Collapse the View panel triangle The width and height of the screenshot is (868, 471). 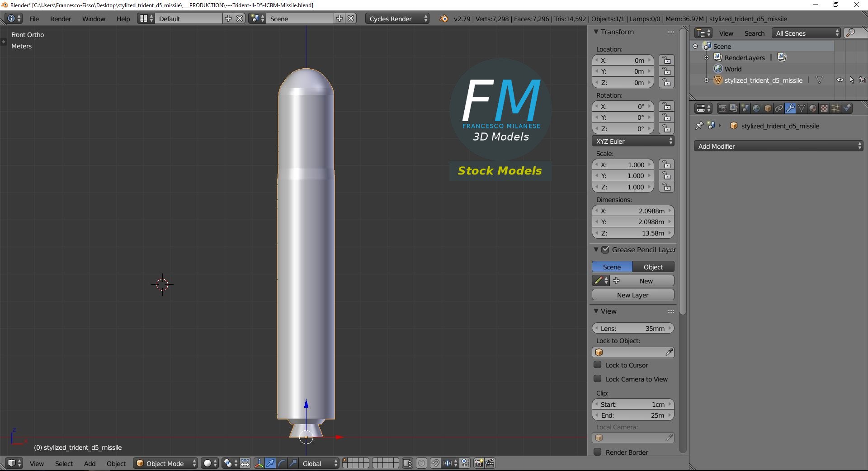point(596,311)
